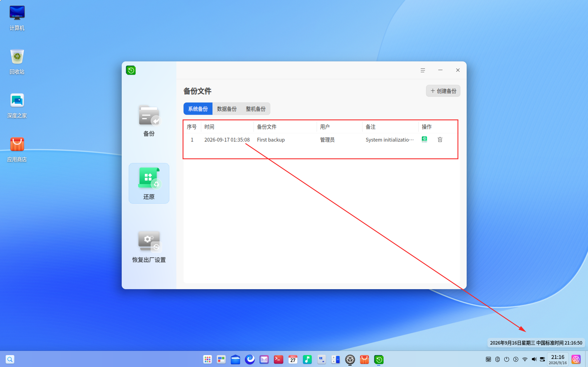Click the green restore icon for First backup
Viewport: 588px width, 367px height.
pos(424,140)
